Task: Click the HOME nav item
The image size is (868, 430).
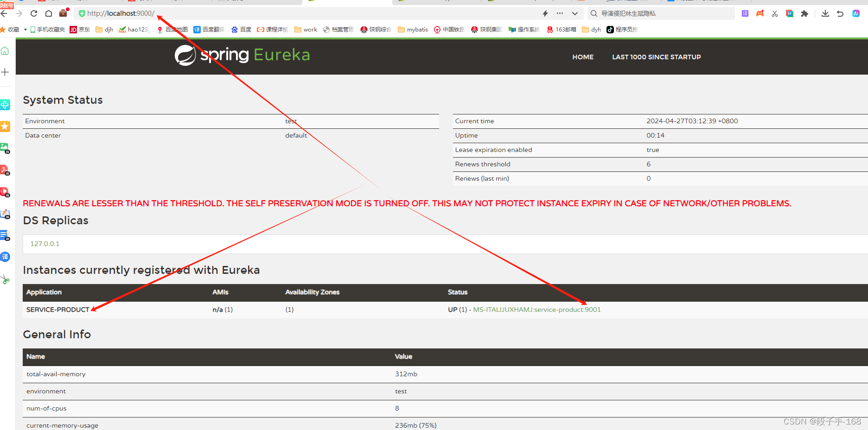Action: click(x=583, y=57)
